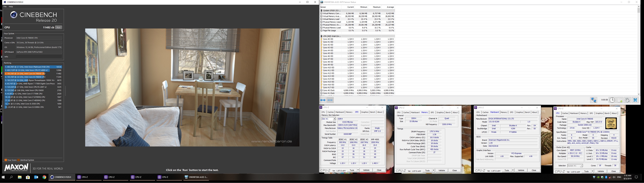This screenshot has height=183, width=644.
Task: Collapse System: EVGA sensor group in HWiNFO
Action: click(x=321, y=11)
